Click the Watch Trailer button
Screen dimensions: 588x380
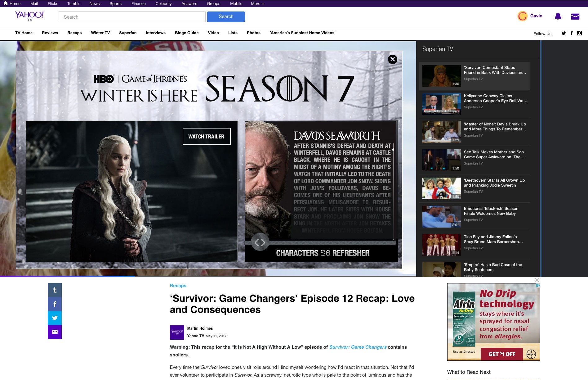click(207, 136)
